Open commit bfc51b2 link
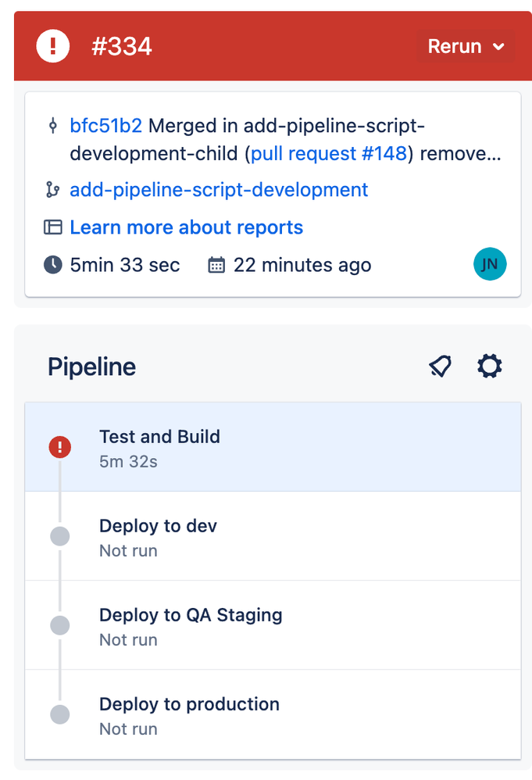Viewport: 532px width, 780px height. coord(105,126)
